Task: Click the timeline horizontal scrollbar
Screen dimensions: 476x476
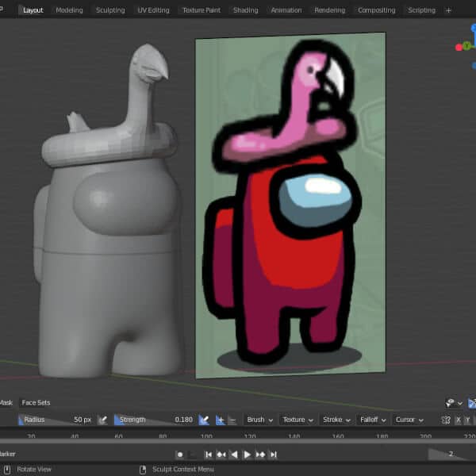Action: [x=238, y=441]
